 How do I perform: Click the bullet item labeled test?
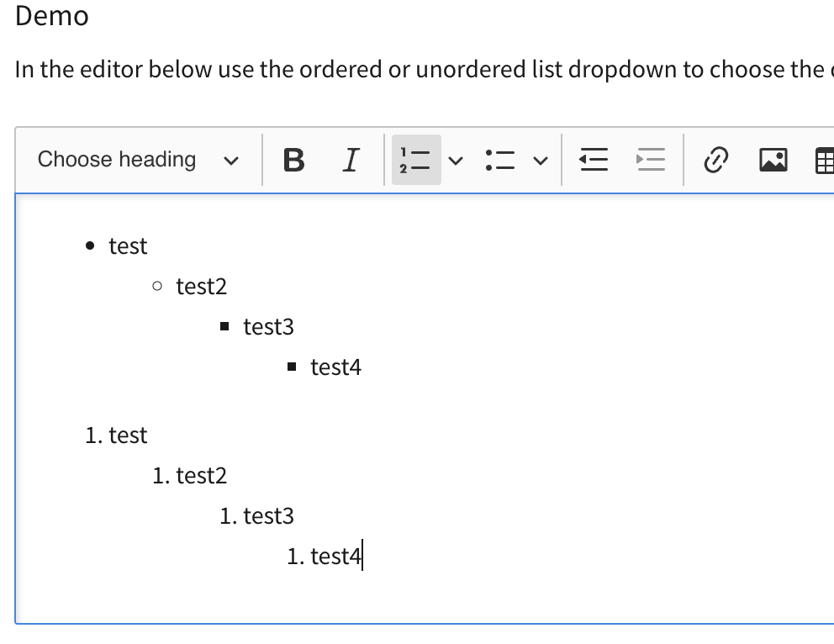[x=127, y=245]
